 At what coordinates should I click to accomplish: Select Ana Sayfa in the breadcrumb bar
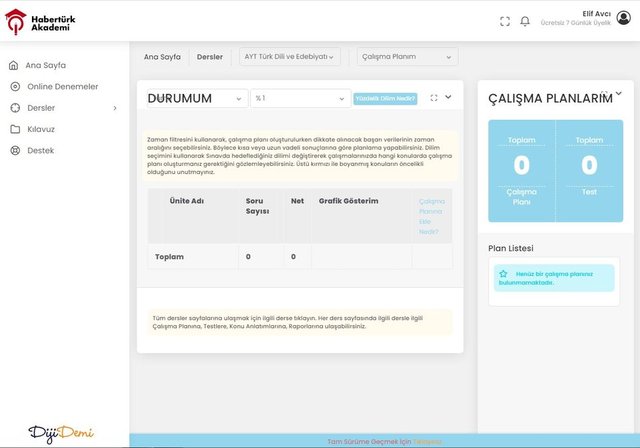tap(162, 57)
